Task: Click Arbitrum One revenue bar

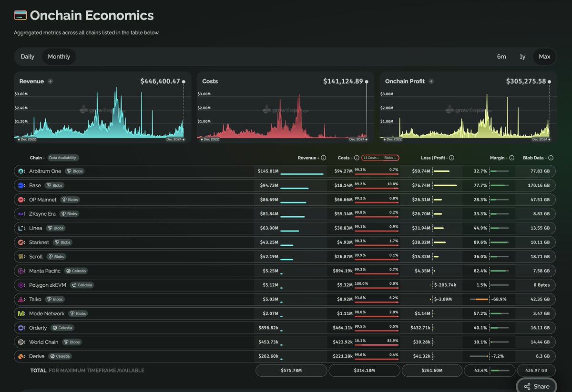Action: (x=302, y=174)
